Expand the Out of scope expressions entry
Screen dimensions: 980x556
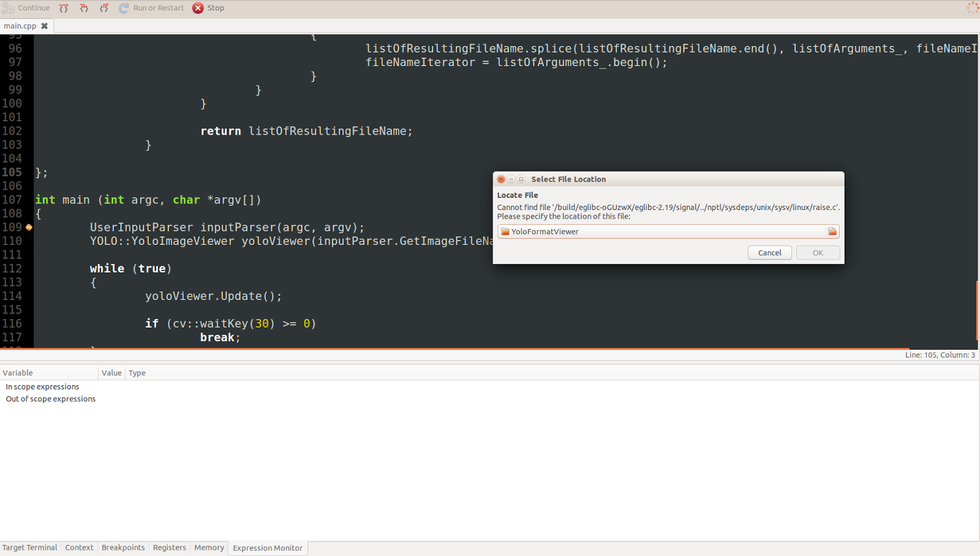coord(50,399)
